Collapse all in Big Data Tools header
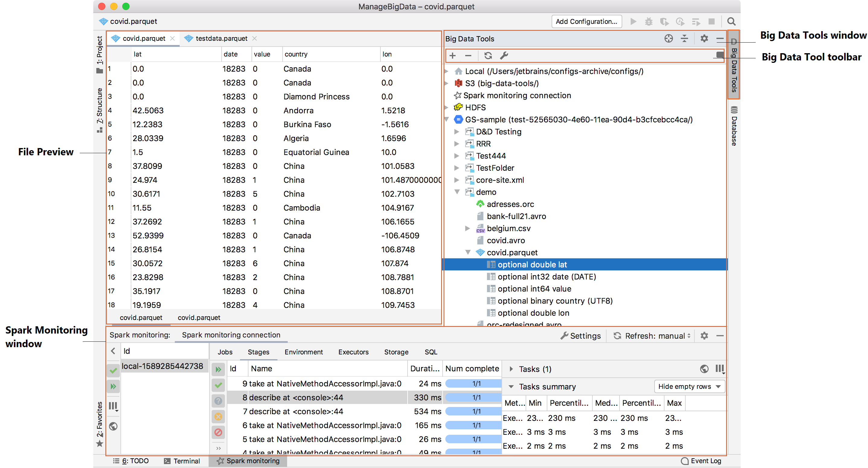The height and width of the screenshot is (468, 868). tap(684, 38)
